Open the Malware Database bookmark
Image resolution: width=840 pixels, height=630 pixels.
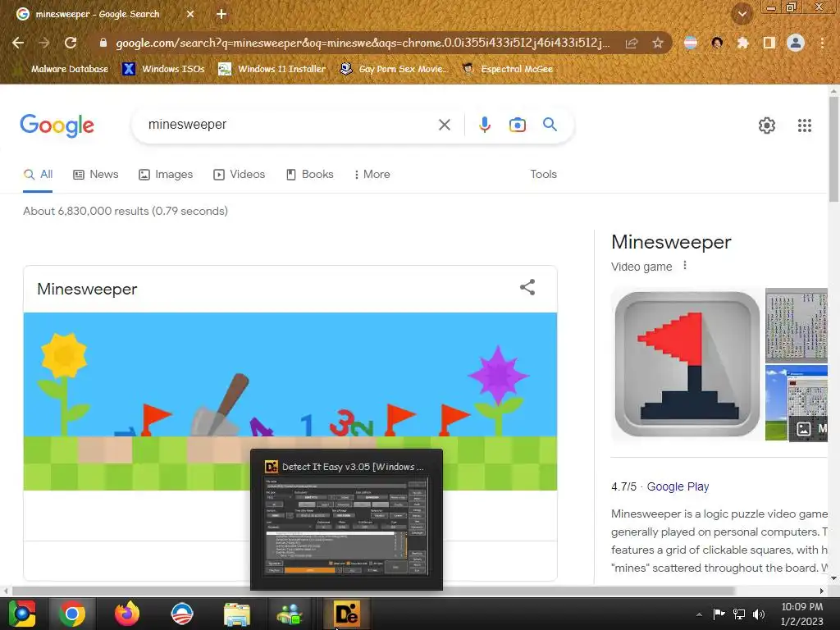click(69, 69)
